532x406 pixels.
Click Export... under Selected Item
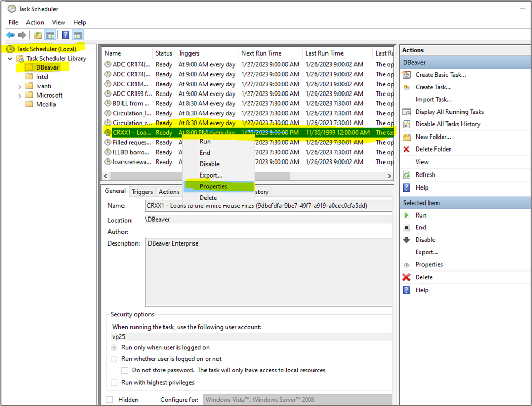click(427, 252)
